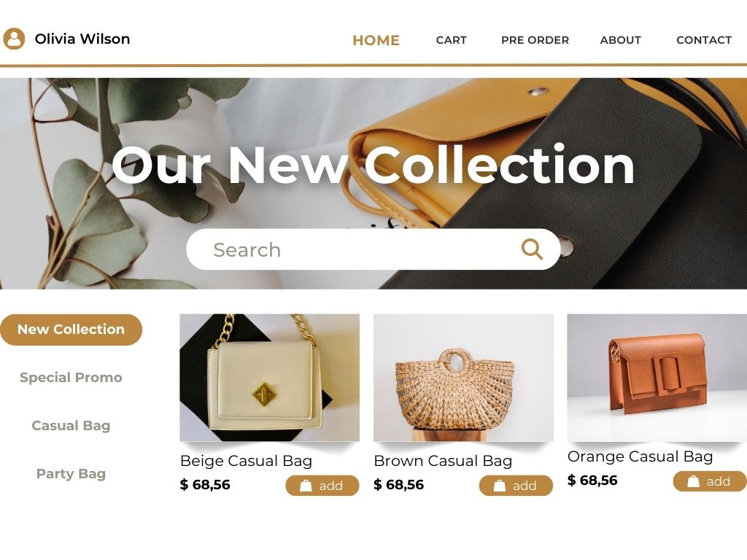This screenshot has height=560, width=747.
Task: Open the HOME menu item
Action: 376,41
